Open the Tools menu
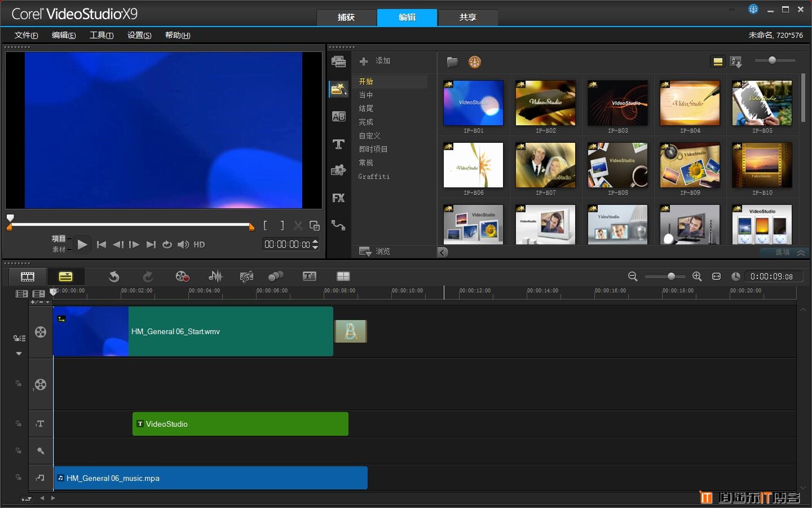This screenshot has height=508, width=812. pyautogui.click(x=101, y=35)
